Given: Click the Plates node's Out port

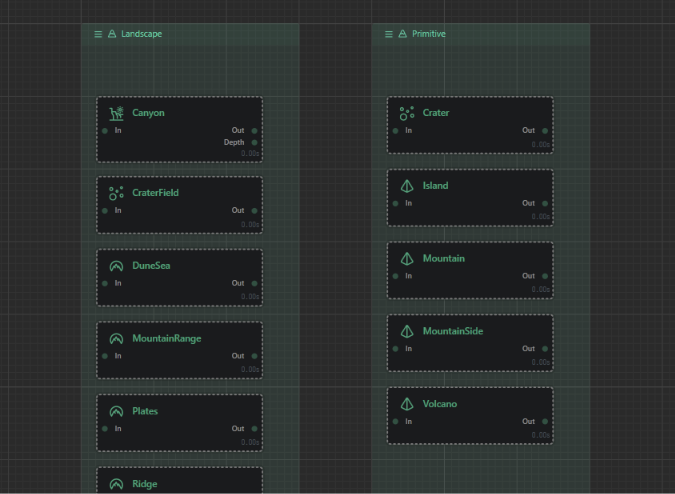Looking at the screenshot, I should coord(254,429).
